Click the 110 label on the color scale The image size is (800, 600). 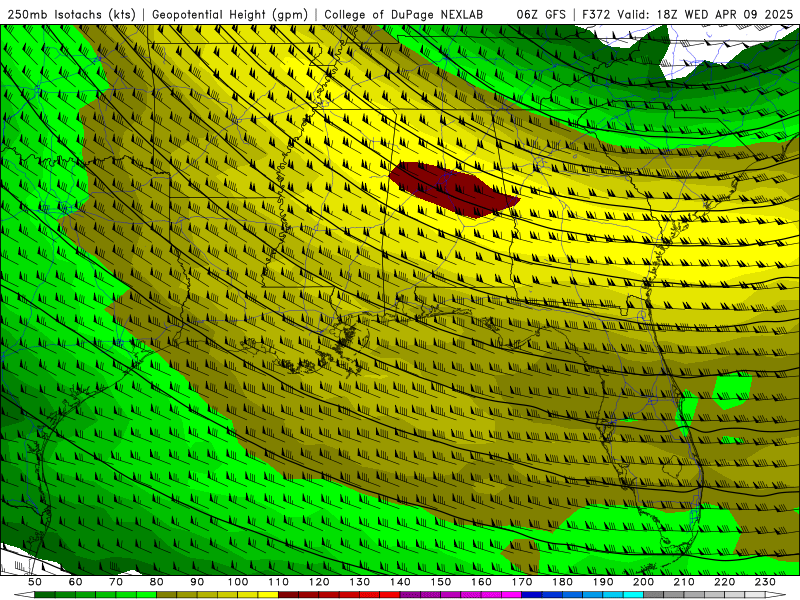(x=278, y=582)
